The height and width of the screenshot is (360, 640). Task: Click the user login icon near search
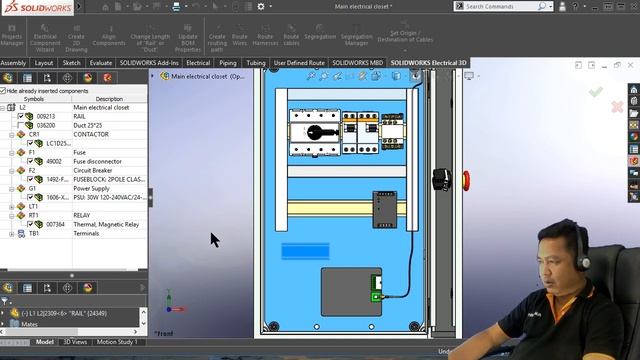point(562,7)
